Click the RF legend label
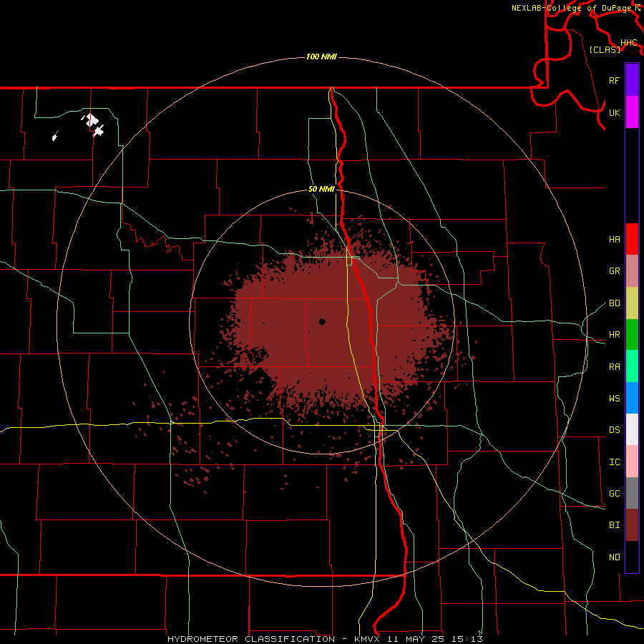 [614, 80]
